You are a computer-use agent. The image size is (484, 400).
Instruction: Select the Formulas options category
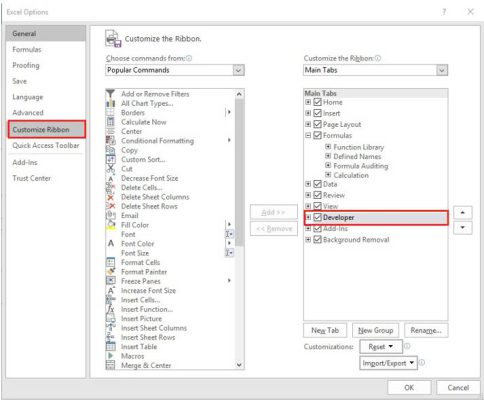[x=46, y=49]
